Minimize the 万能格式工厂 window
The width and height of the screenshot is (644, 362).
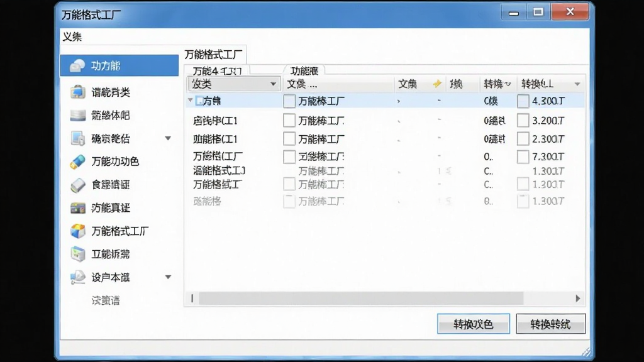513,13
